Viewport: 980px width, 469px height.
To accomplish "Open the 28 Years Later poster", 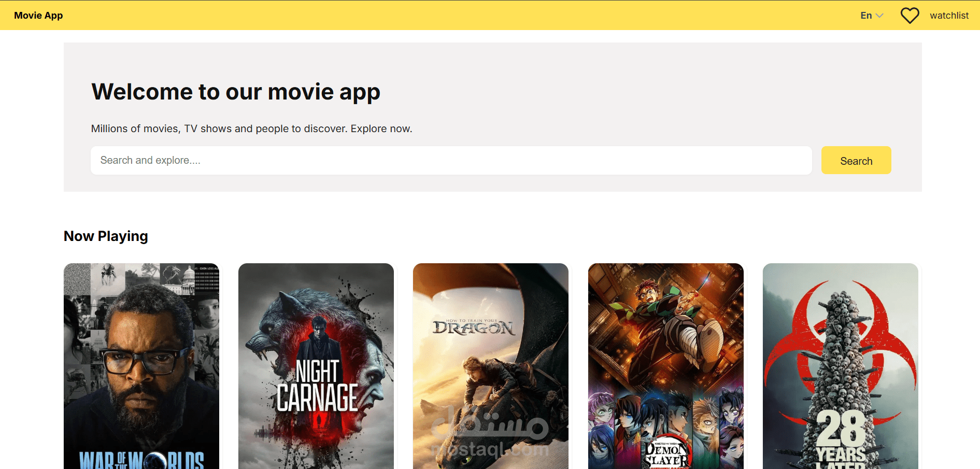I will tap(841, 366).
